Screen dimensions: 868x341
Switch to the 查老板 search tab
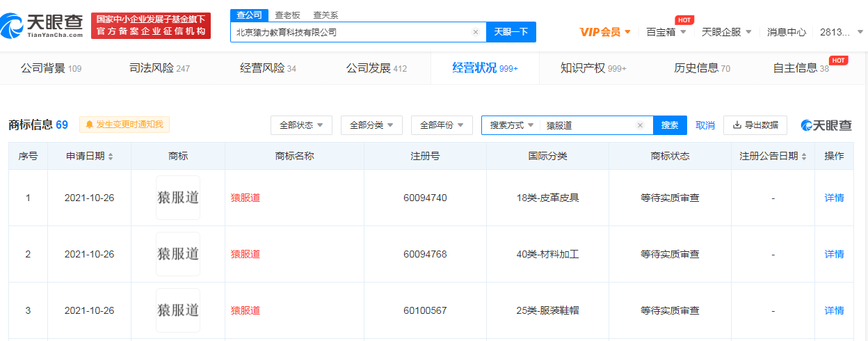[x=287, y=15]
